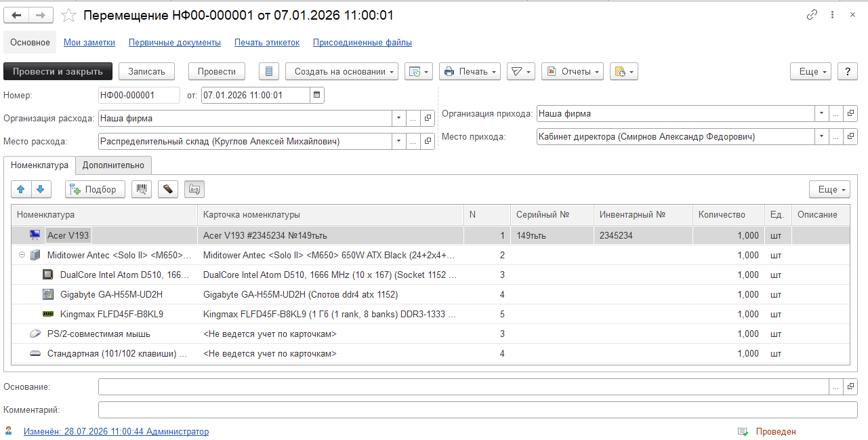The height and width of the screenshot is (440, 868).
Task: Move the selected row up with blue arrow
Action: coord(21,189)
